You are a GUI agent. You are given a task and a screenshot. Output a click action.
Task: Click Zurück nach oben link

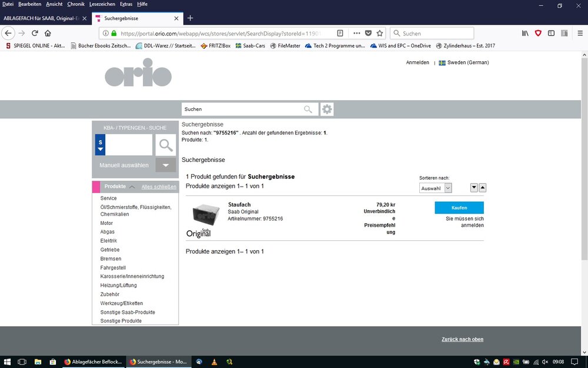(x=462, y=339)
